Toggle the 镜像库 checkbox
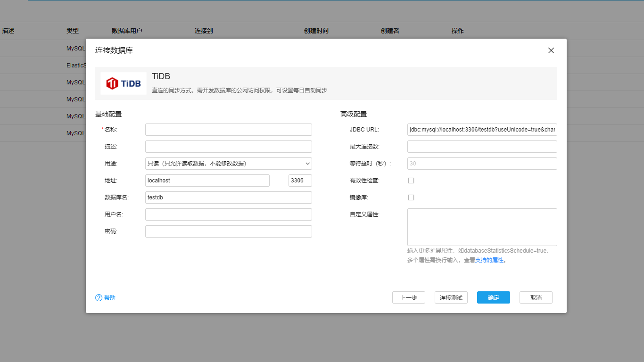The image size is (644, 362). tap(411, 197)
